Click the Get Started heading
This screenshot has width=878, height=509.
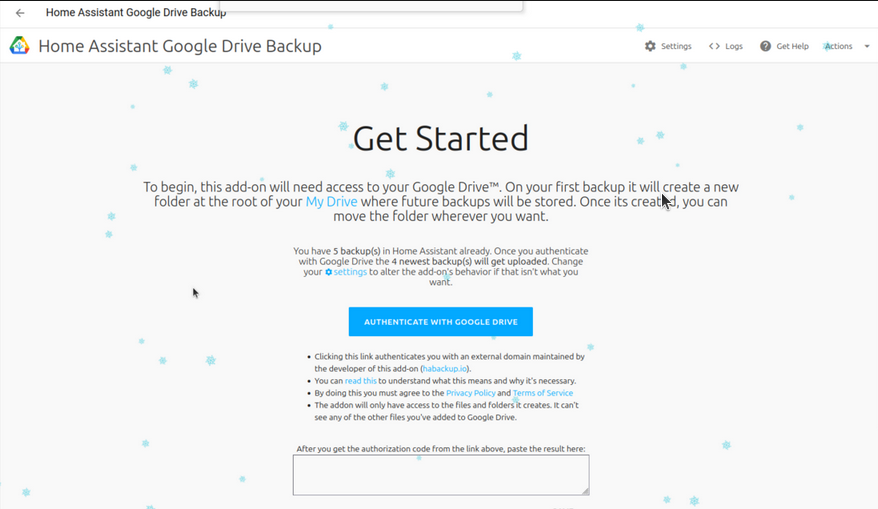(x=441, y=138)
